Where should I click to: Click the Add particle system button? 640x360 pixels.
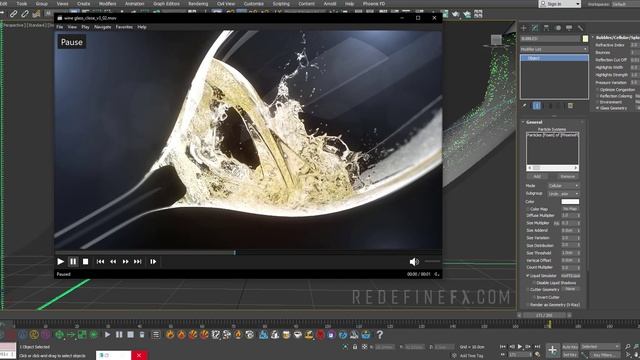pyautogui.click(x=537, y=176)
